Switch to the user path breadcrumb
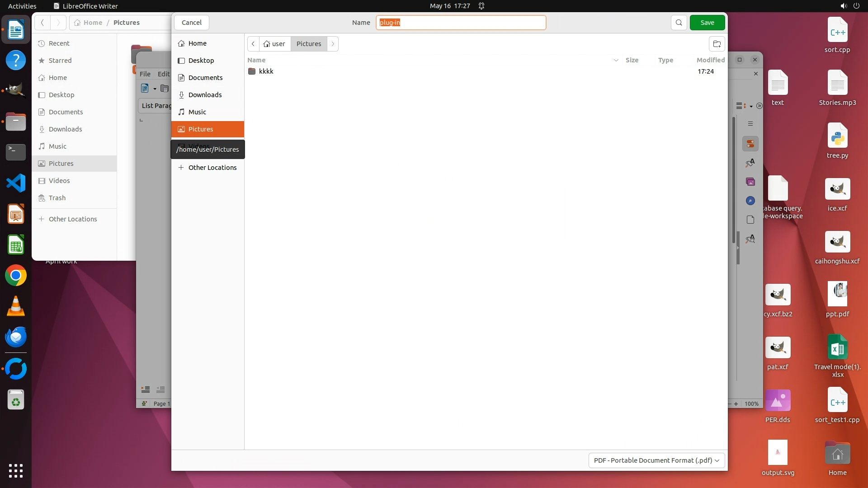Image resolution: width=868 pixels, height=488 pixels. coord(275,44)
